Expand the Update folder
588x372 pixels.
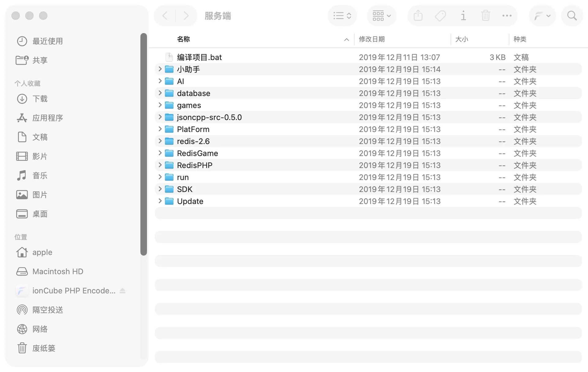point(160,201)
